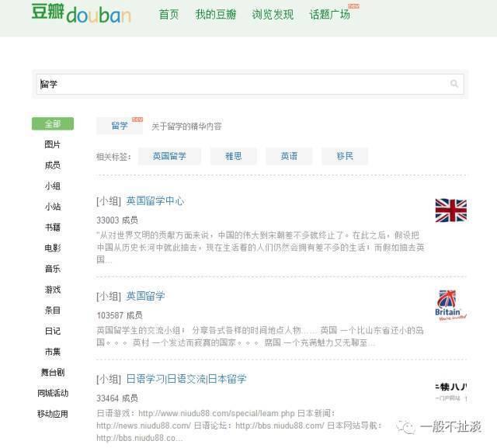Select the 英国留学 related tag
Image resolution: width=497 pixels, height=448 pixels.
pyautogui.click(x=169, y=156)
